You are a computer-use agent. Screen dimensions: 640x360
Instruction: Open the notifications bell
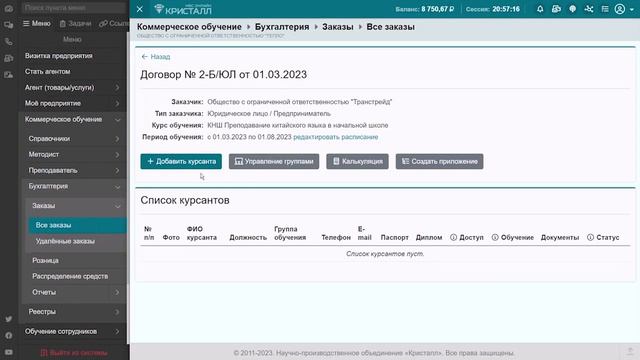pyautogui.click(x=540, y=9)
